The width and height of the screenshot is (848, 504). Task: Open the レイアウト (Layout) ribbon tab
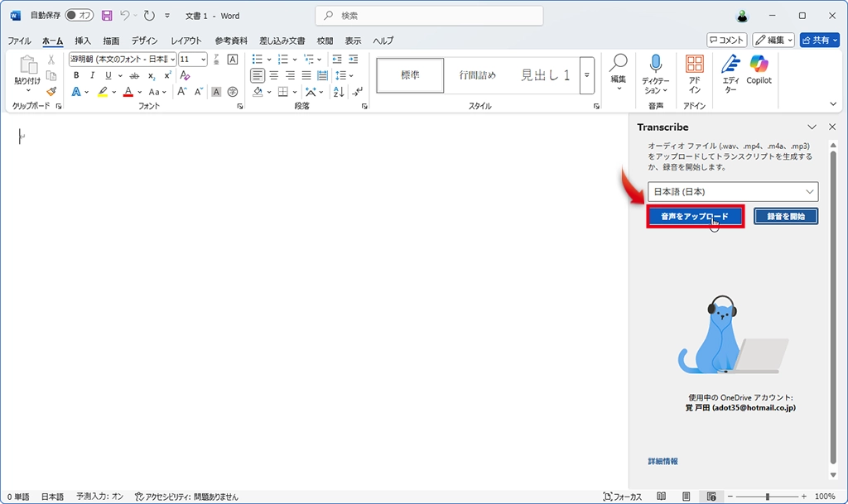(185, 41)
